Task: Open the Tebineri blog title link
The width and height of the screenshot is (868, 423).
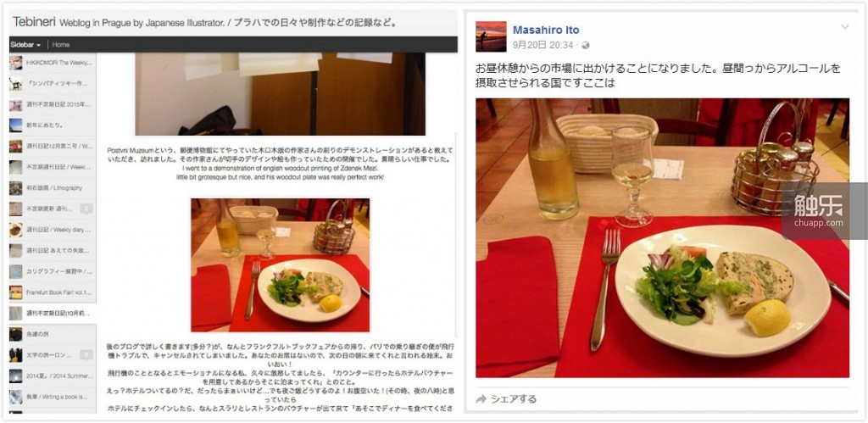Action: [33, 22]
